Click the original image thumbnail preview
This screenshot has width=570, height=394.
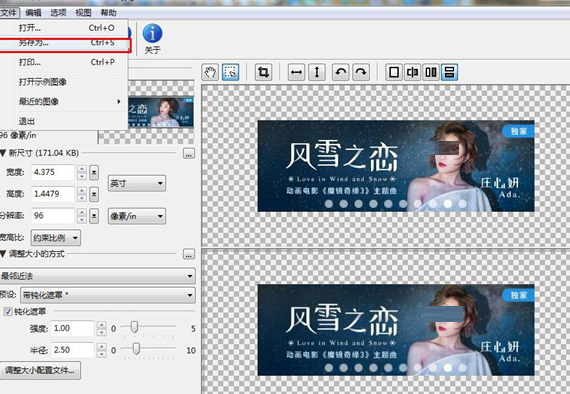[161, 112]
